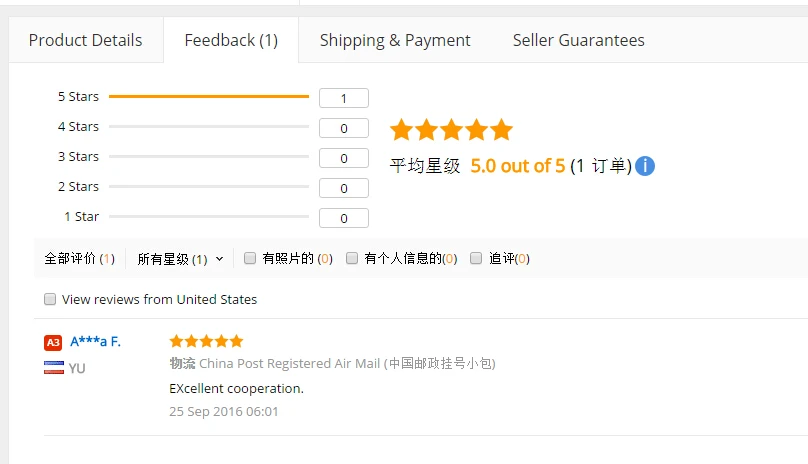808x464 pixels.
Task: Click the 5 Stars orange rating bar
Action: (x=209, y=97)
